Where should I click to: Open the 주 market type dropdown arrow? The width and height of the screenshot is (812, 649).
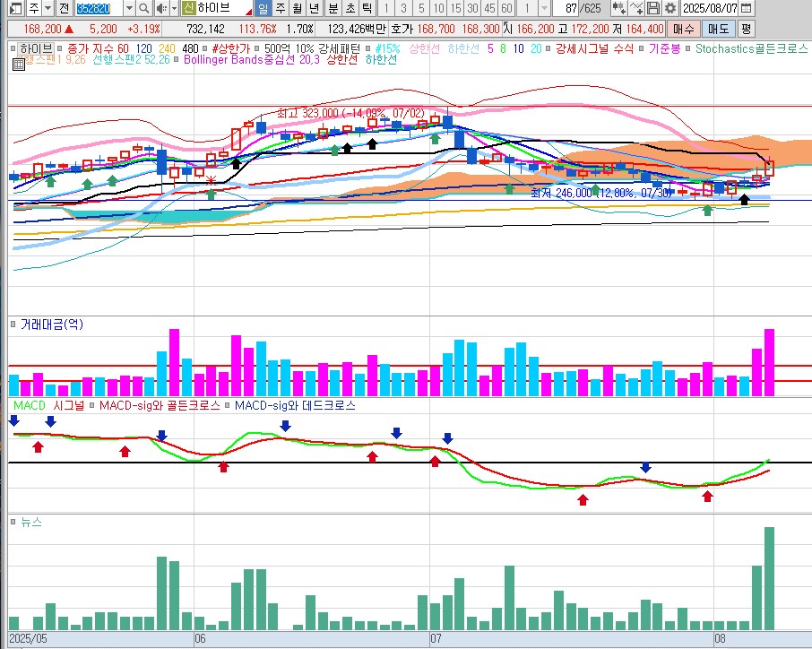click(x=48, y=8)
